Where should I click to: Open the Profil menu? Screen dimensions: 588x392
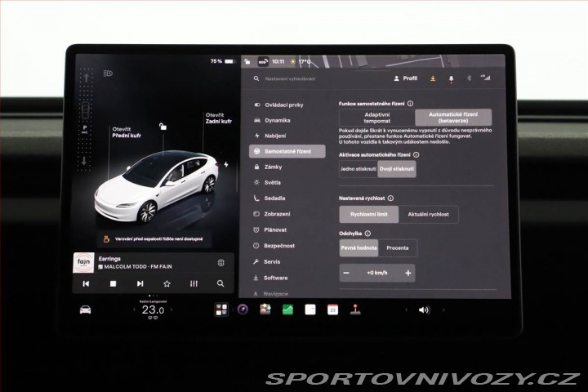pyautogui.click(x=405, y=78)
